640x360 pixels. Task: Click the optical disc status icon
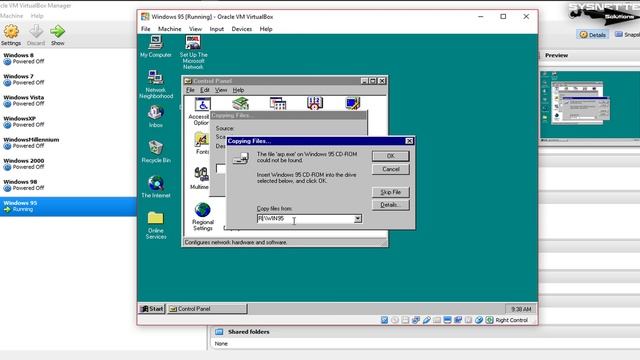click(395, 320)
